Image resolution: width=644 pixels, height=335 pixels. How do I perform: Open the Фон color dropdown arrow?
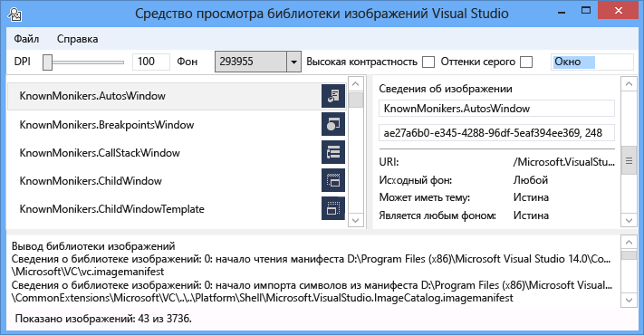click(293, 62)
